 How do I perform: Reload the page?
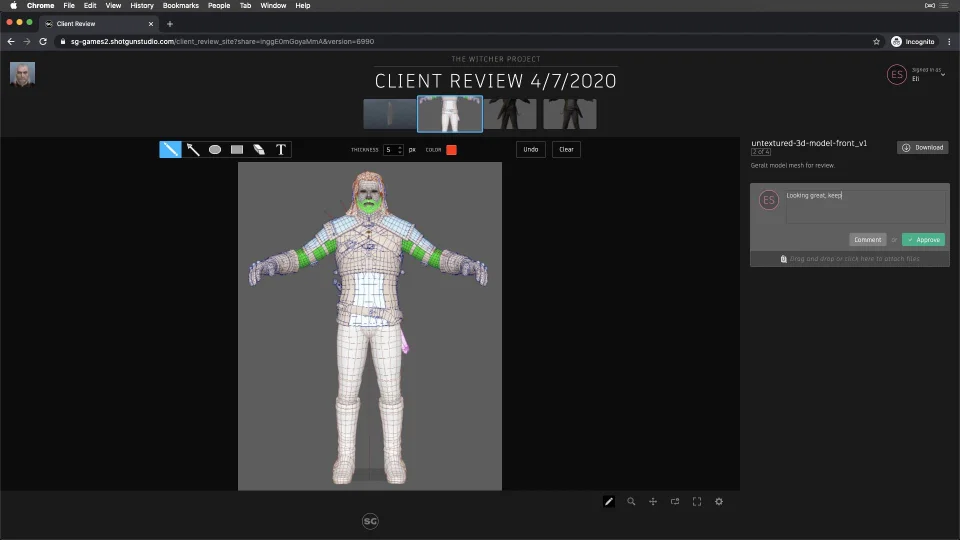click(43, 42)
